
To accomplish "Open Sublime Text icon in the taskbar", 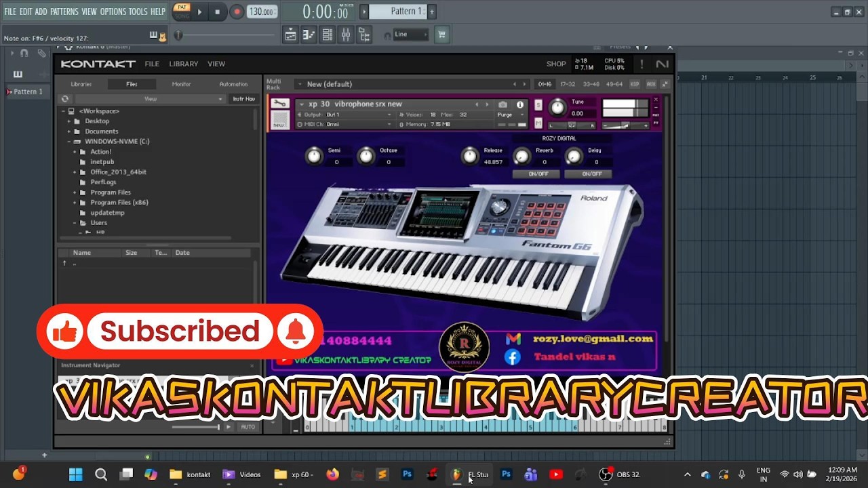I will 382,474.
